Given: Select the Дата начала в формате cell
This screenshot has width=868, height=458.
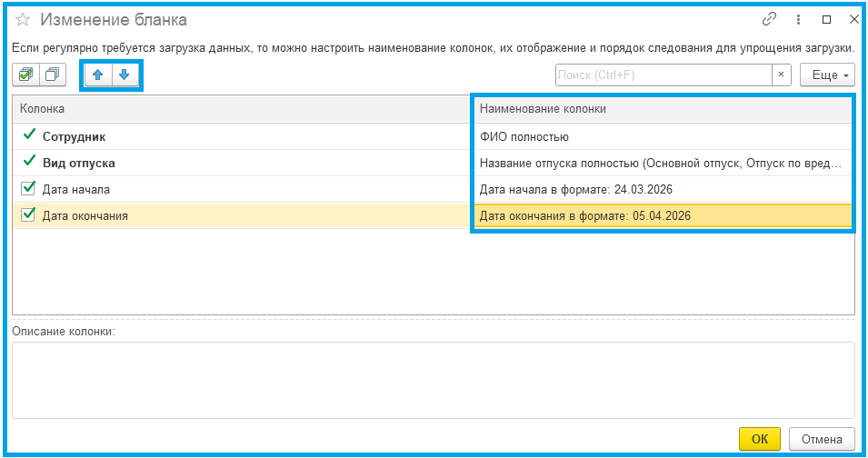Looking at the screenshot, I should (663, 189).
